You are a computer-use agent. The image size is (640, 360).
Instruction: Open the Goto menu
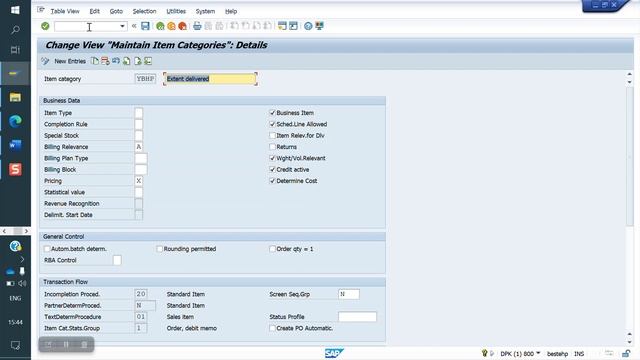click(116, 11)
